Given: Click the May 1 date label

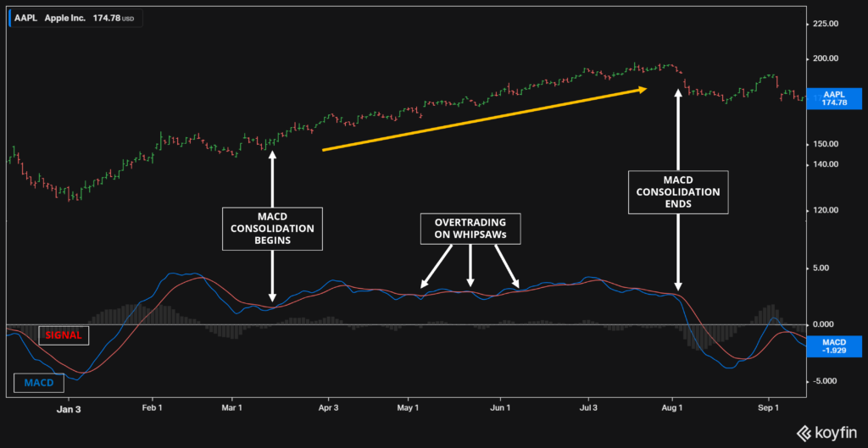Looking at the screenshot, I should pyautogui.click(x=408, y=407).
